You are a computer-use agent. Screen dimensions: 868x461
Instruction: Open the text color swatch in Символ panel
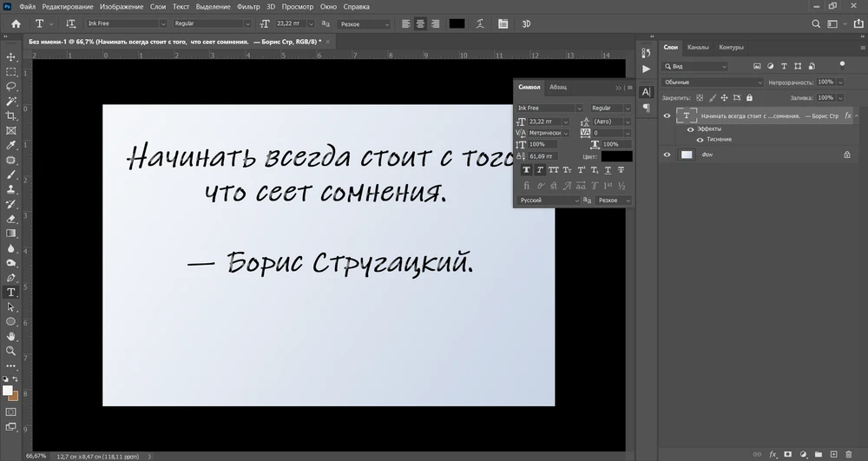(617, 156)
